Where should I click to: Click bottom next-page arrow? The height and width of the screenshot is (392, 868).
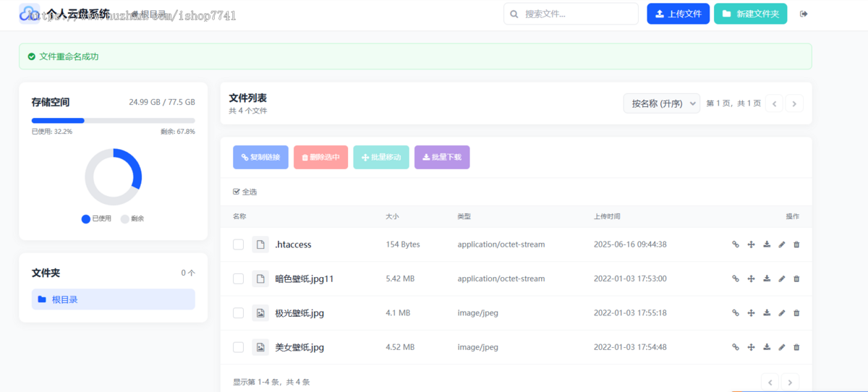[x=791, y=382]
